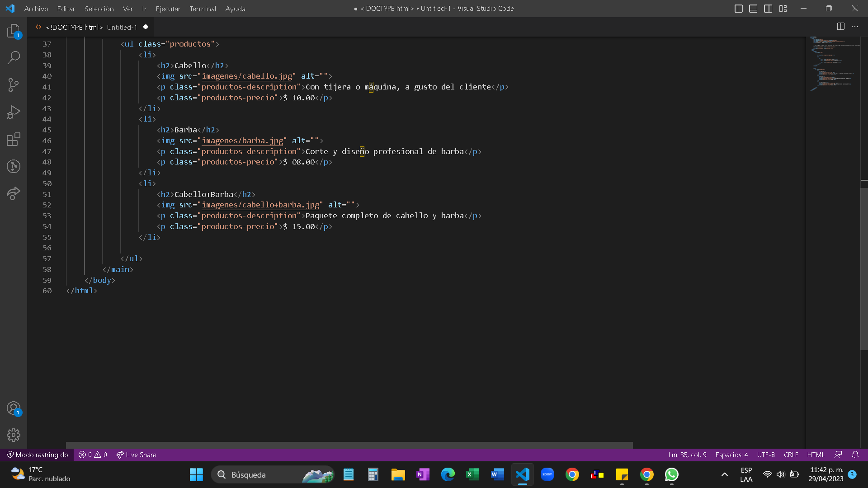This screenshot has width=868, height=488.
Task: Open Sticky Notes from the taskbar
Action: tap(622, 474)
